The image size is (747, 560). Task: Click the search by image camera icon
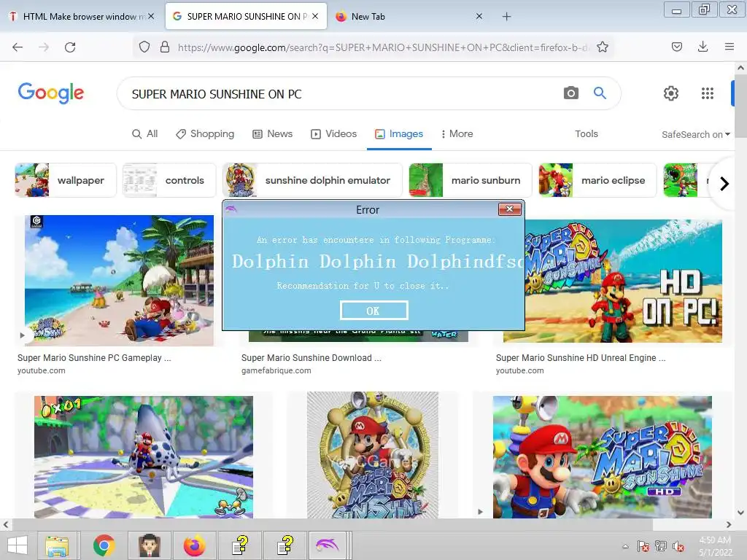coord(570,93)
